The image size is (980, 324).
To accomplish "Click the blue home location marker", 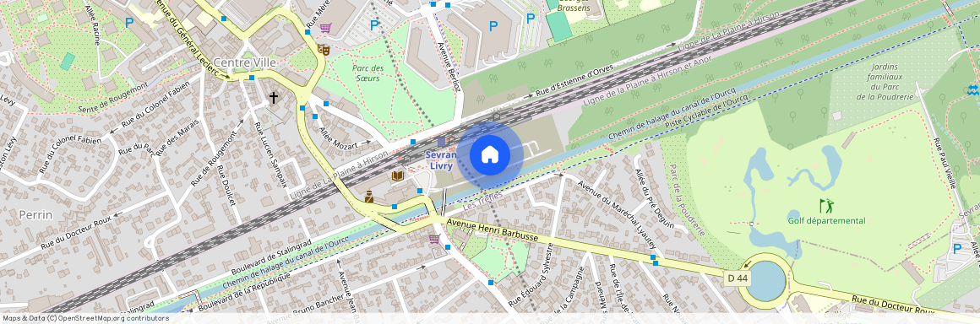I will click(490, 154).
